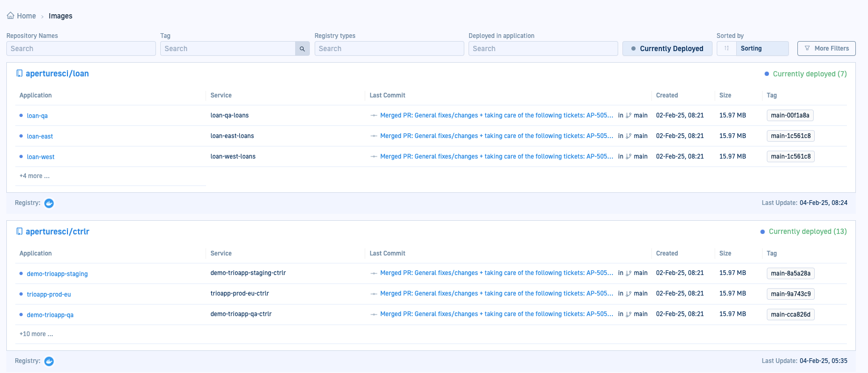Expand the '+4 more ...' applications list
This screenshot has height=373, width=868.
[35, 176]
